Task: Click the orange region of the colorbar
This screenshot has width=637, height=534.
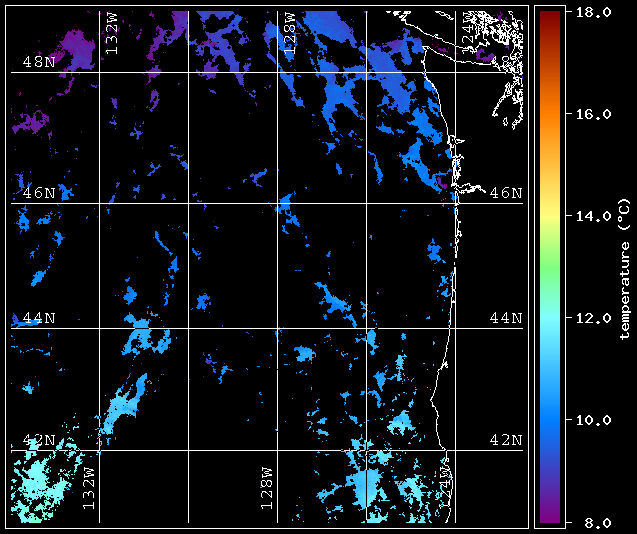Action: [550, 118]
